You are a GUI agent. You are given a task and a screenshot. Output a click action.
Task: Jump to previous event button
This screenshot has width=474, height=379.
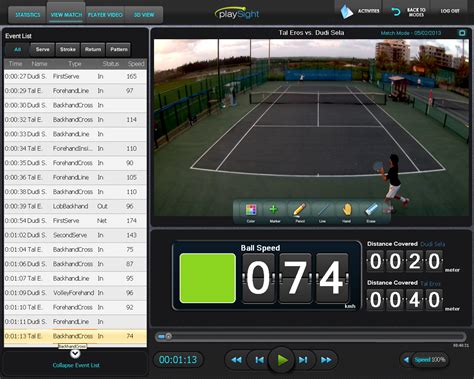point(259,360)
